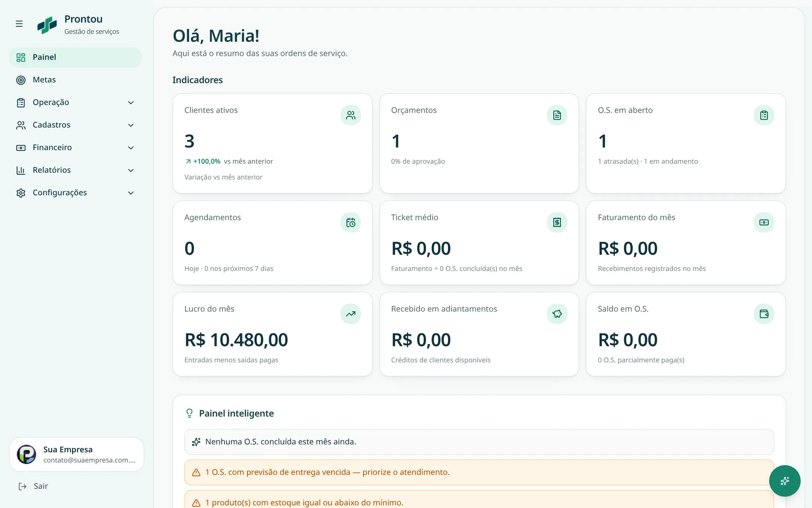
Task: Open the Metas menu item
Action: (76, 80)
